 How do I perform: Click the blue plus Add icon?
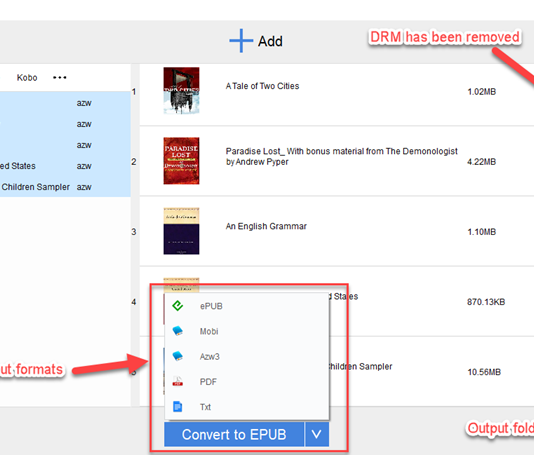241,41
